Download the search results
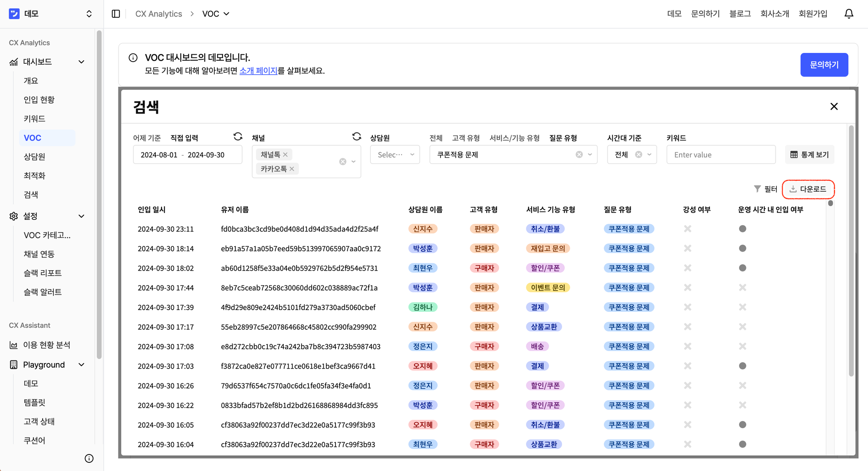Viewport: 868px width, 471px height. pyautogui.click(x=808, y=189)
